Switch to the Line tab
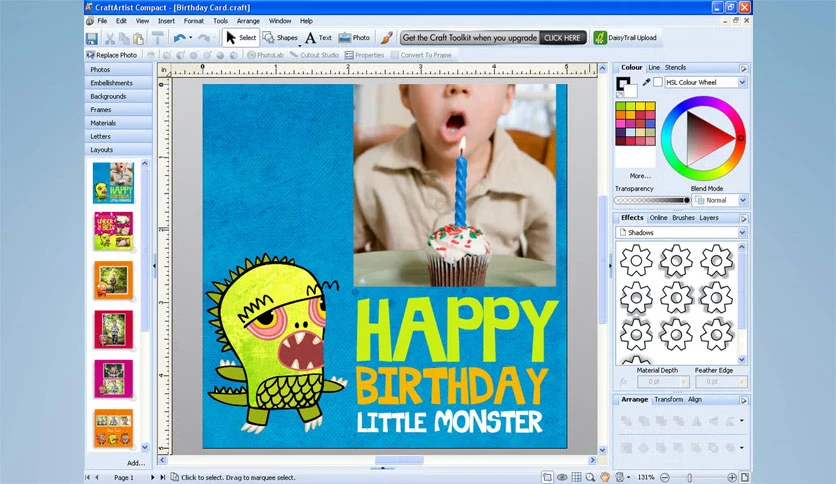This screenshot has height=484, width=836. pyautogui.click(x=654, y=68)
